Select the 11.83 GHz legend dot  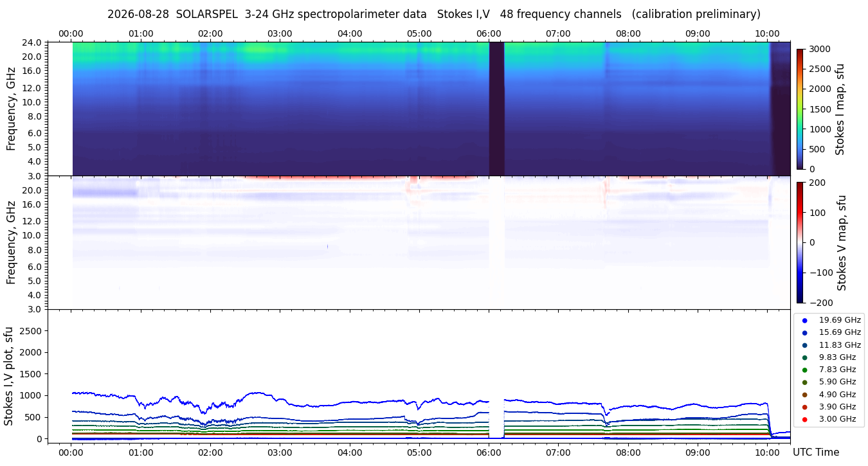coord(804,345)
